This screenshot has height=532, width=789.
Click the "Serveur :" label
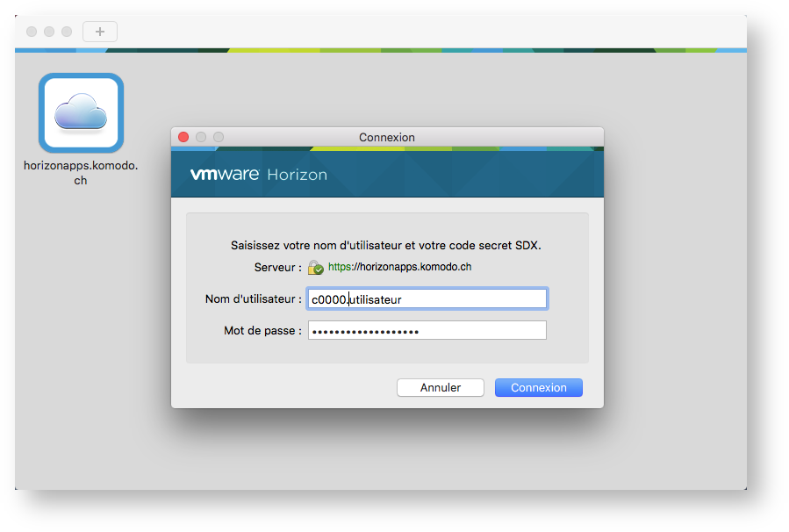coord(277,267)
